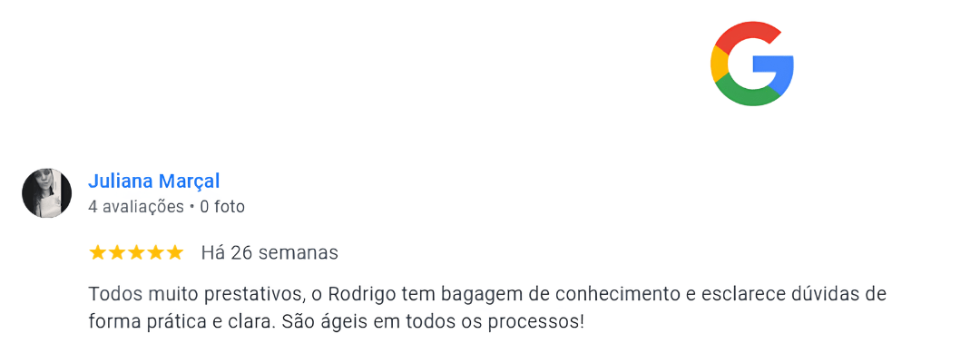
Task: Click the "Há 26 semanas" timestamp
Action: (x=269, y=252)
